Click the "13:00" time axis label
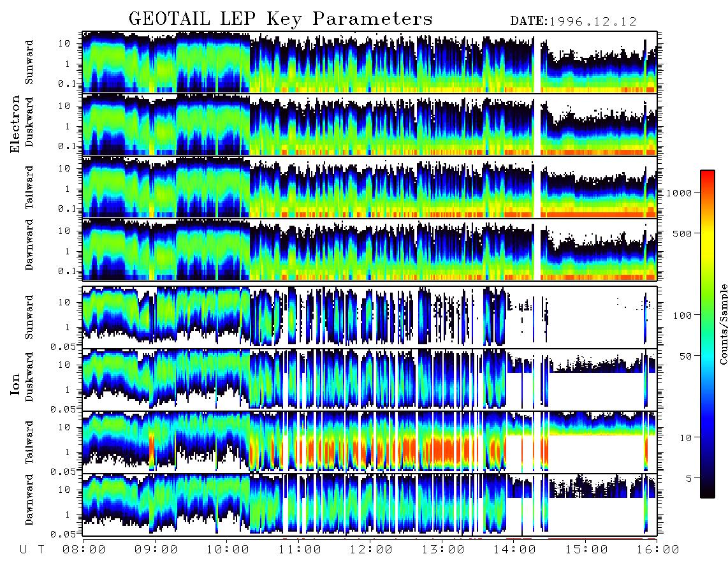The width and height of the screenshot is (728, 561). click(444, 550)
